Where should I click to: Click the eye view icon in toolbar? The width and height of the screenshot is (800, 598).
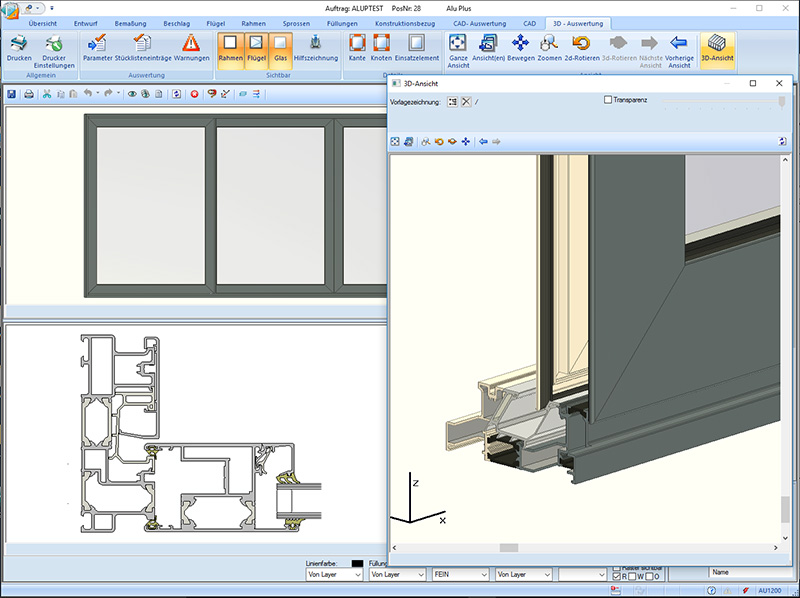coord(132,94)
